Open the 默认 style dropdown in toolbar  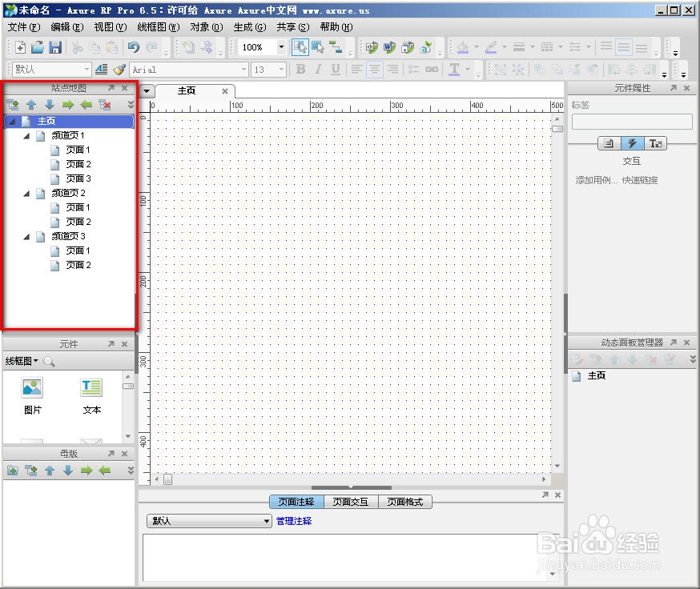(x=87, y=69)
